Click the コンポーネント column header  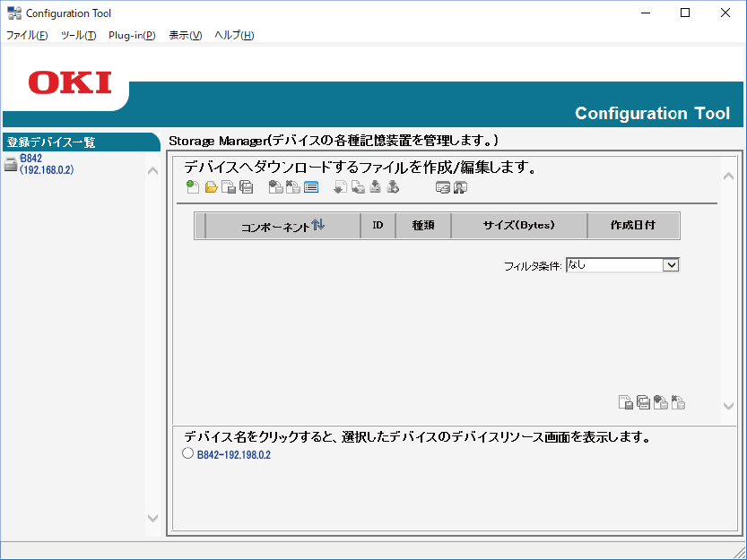pyautogui.click(x=283, y=226)
